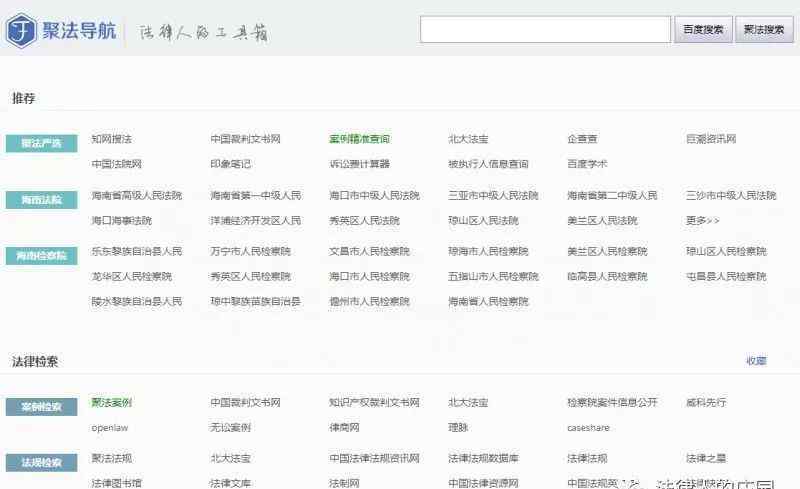Open the 洋浦经济开发区人民 link

point(256,221)
